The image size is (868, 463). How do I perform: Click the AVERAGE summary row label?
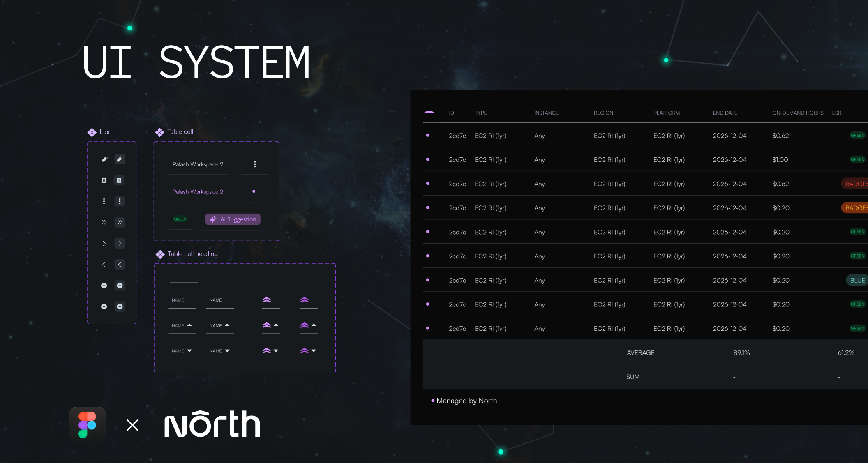640,352
